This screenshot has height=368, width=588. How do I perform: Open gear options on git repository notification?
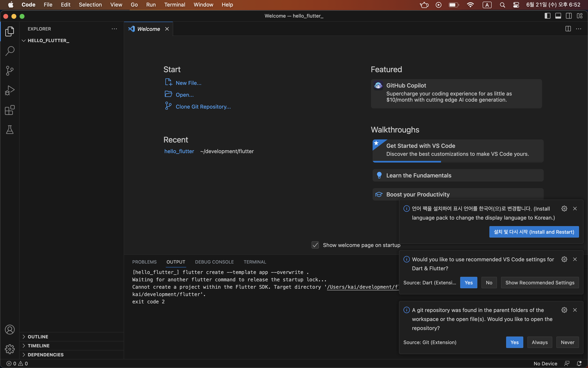(564, 310)
